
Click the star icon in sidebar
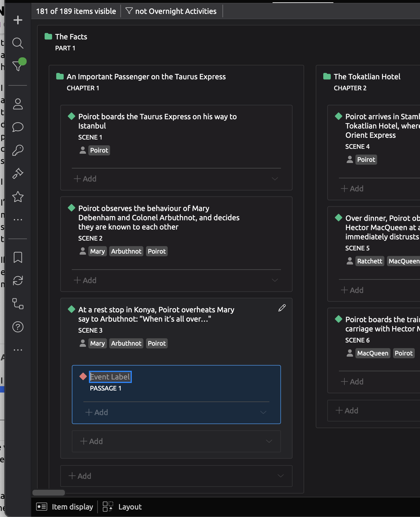(x=18, y=197)
